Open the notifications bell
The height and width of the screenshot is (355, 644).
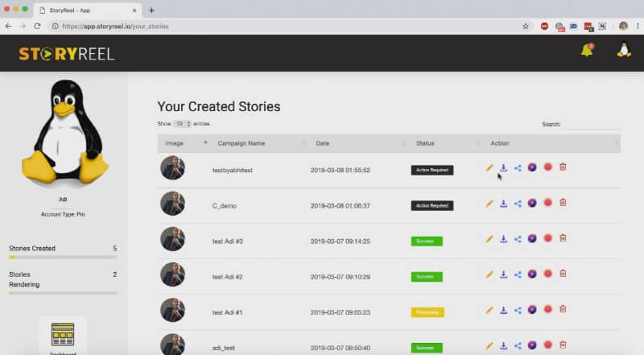click(587, 50)
